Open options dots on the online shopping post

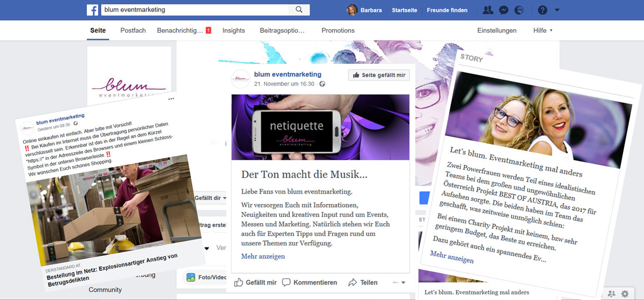coord(171,99)
